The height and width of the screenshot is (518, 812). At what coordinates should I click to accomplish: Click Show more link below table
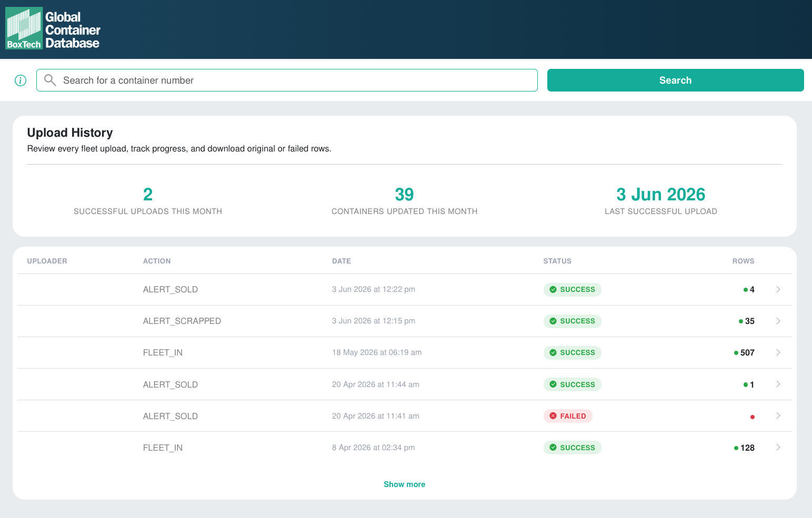coord(404,484)
